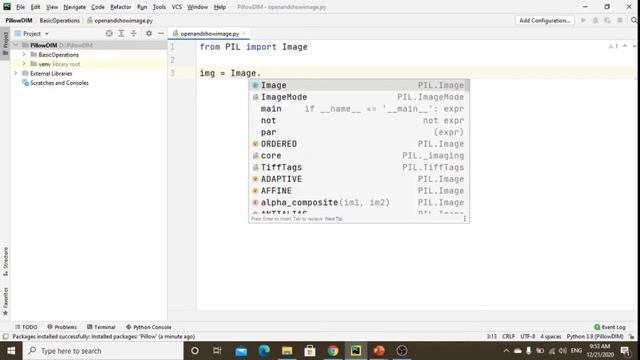Click Python 3.9 interpreter status

click(x=595, y=337)
